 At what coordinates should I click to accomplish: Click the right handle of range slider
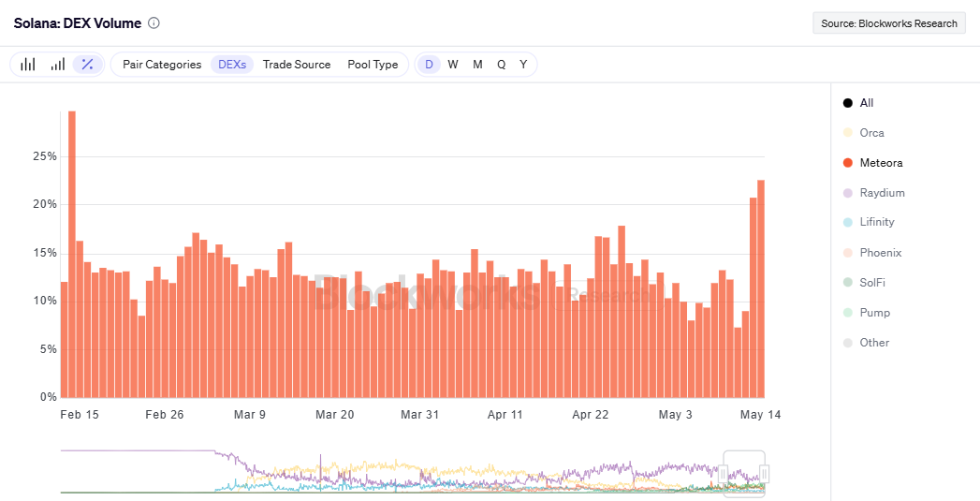pos(764,475)
